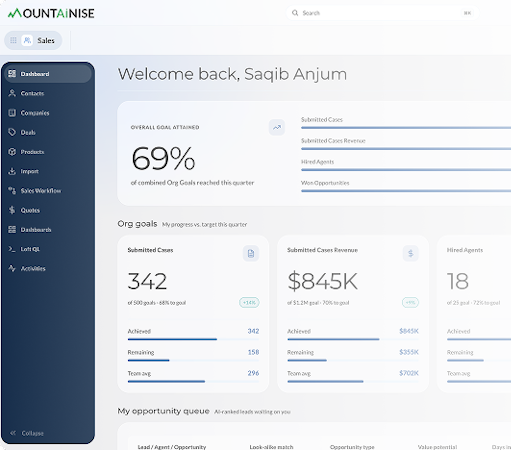Click the Loft QL terminal icon
Image resolution: width=511 pixels, height=450 pixels.
click(x=12, y=249)
